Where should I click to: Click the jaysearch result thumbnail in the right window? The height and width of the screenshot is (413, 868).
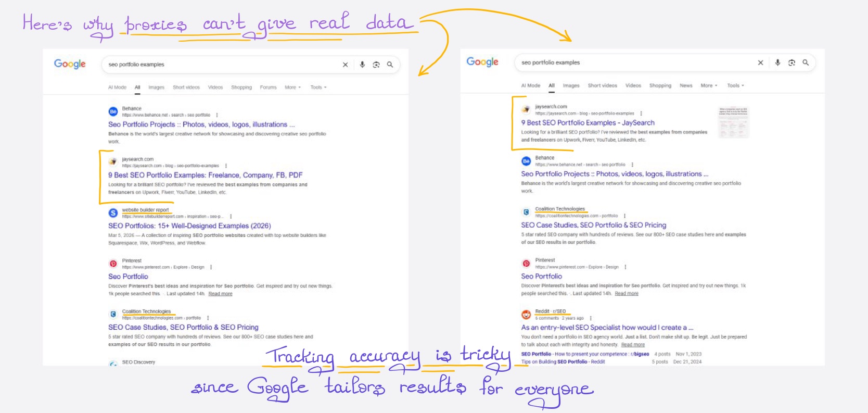[733, 122]
